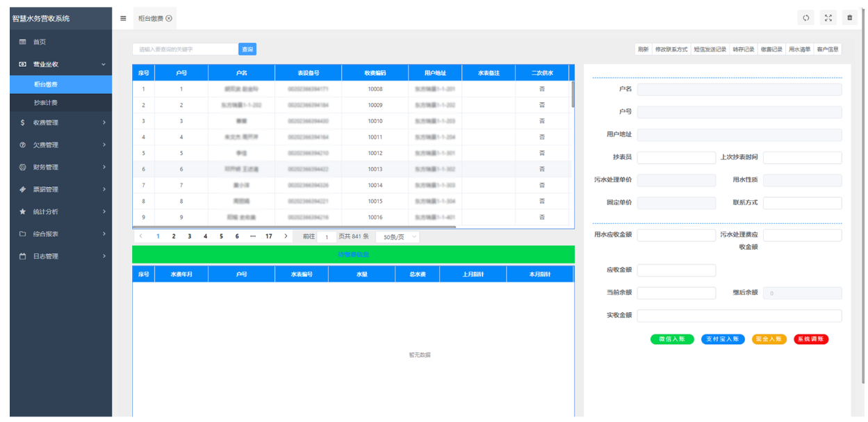Click the trash icon in the top bar
This screenshot has height=422, width=868.
pyautogui.click(x=849, y=18)
